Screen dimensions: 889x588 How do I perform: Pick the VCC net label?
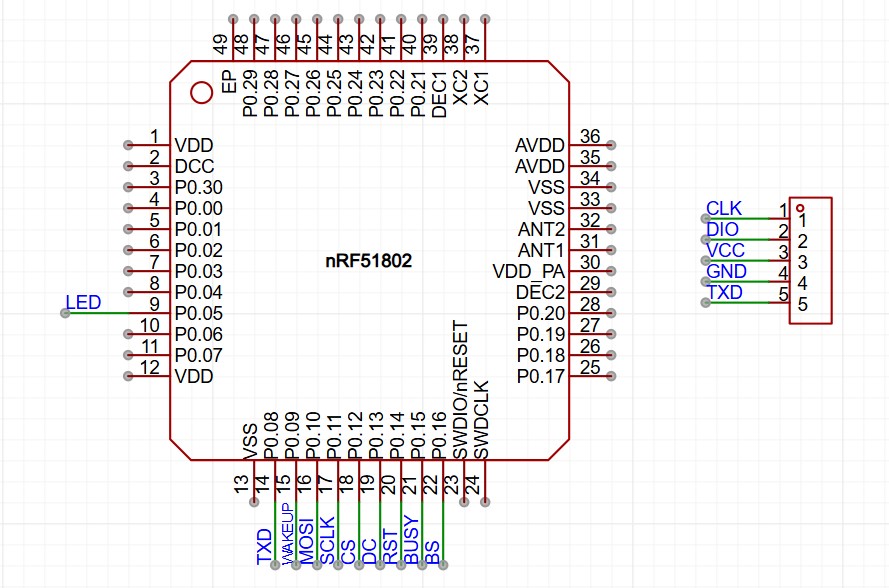click(x=725, y=250)
